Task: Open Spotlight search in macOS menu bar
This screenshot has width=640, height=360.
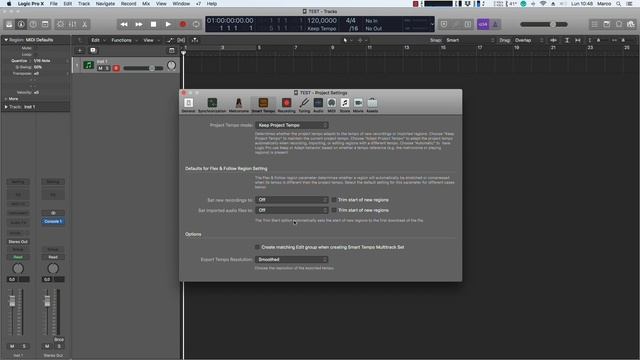Action: click(619, 4)
